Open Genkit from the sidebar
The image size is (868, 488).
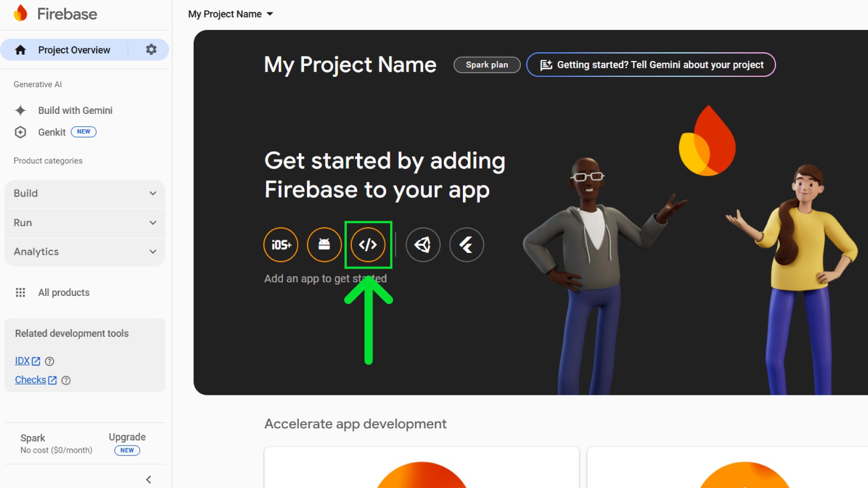pyautogui.click(x=52, y=132)
